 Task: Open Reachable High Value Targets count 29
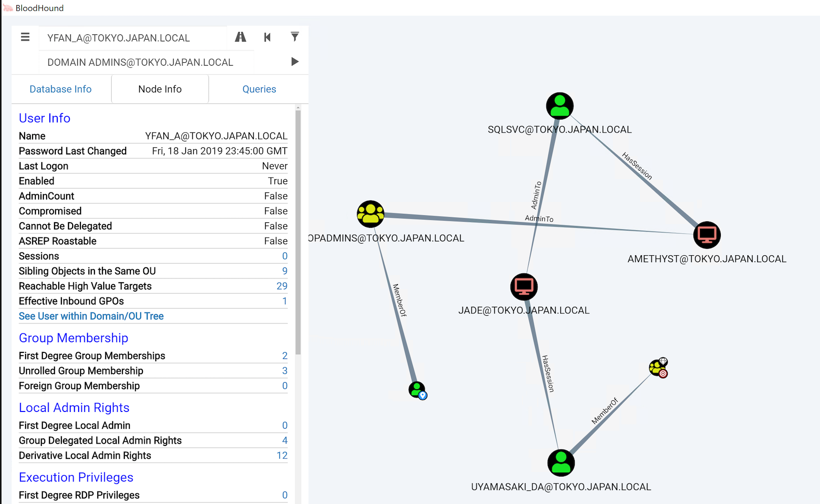(x=282, y=286)
